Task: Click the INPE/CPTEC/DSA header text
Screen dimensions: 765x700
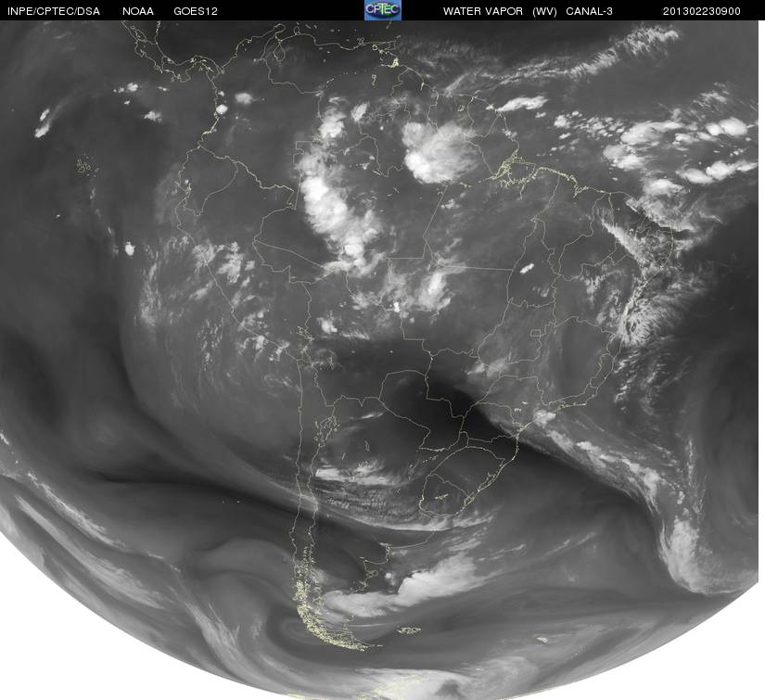Action: [x=54, y=11]
